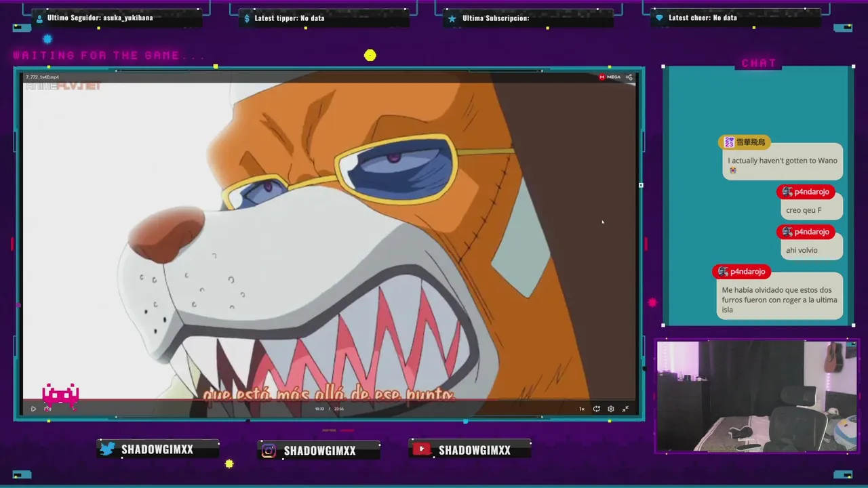Click the SHADOWGIMXX YouTube handle
Screen dimensions: 868x488
point(475,450)
